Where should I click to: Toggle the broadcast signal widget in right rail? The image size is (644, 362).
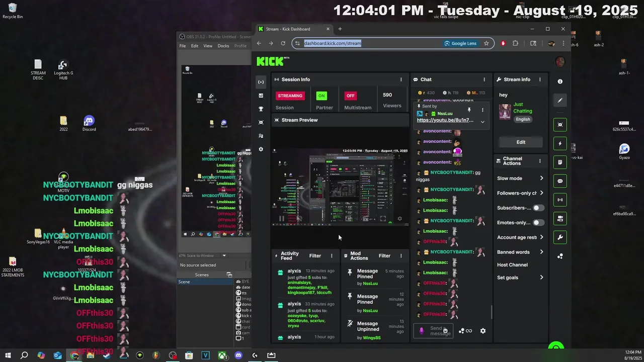pyautogui.click(x=560, y=200)
